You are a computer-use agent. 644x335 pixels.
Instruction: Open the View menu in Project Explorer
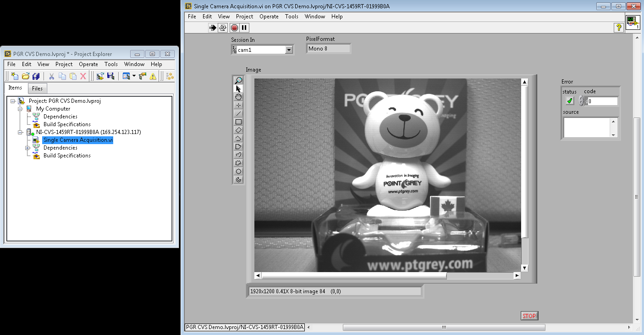[x=43, y=64]
